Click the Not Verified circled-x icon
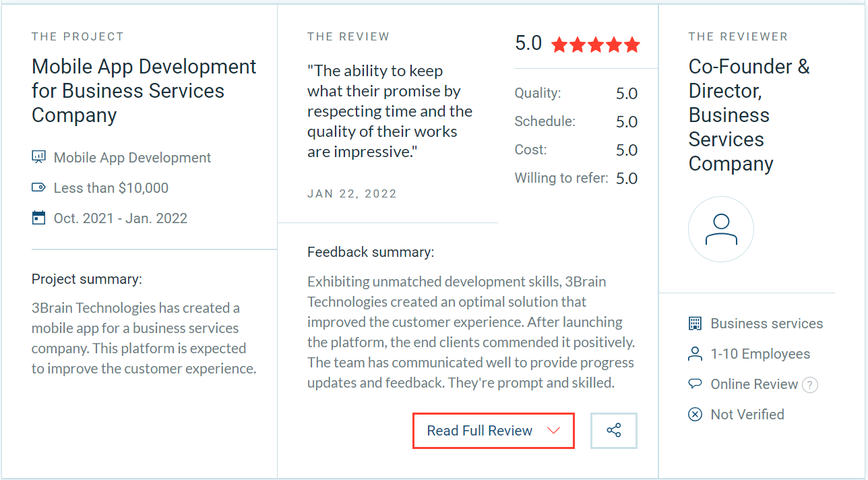 695,415
